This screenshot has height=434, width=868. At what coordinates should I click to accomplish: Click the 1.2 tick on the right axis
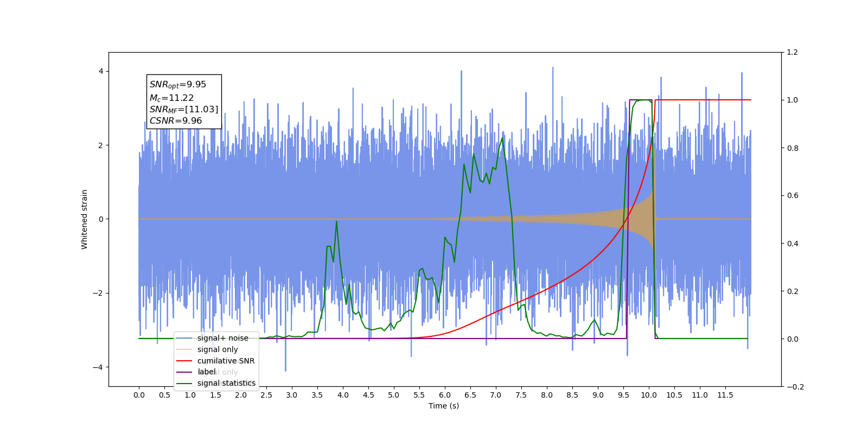pos(793,53)
